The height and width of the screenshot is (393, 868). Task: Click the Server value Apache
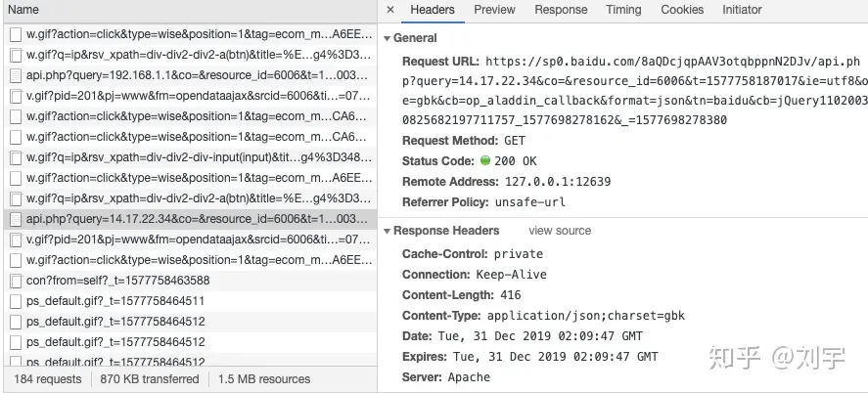(469, 377)
